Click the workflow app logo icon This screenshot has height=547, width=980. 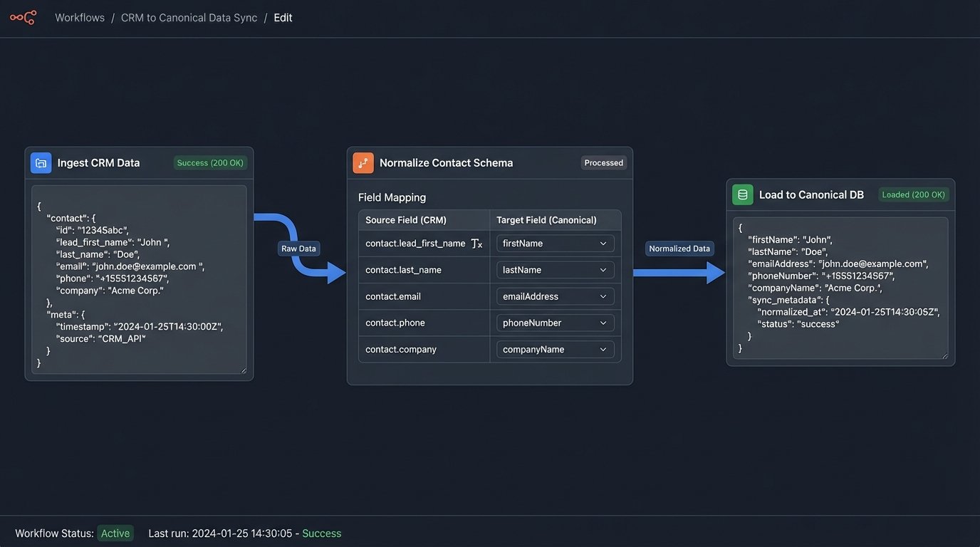(23, 18)
